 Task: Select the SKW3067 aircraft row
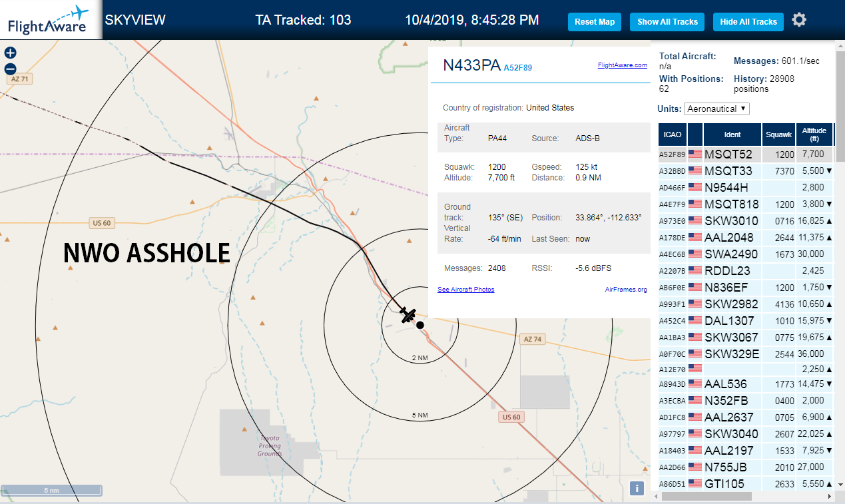745,338
